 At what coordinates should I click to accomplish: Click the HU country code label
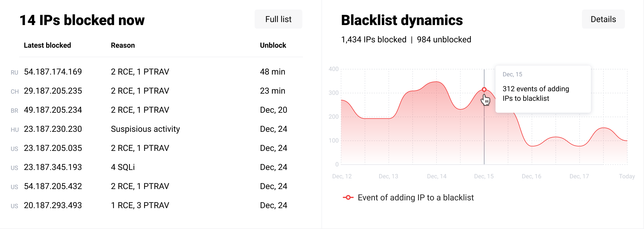coord(15,130)
